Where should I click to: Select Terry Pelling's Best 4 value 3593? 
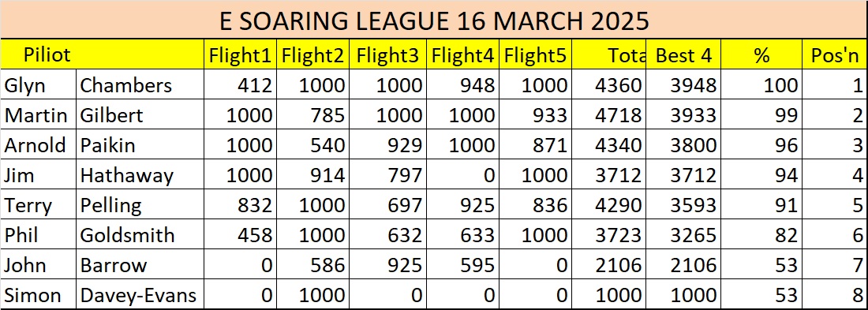coord(683,205)
